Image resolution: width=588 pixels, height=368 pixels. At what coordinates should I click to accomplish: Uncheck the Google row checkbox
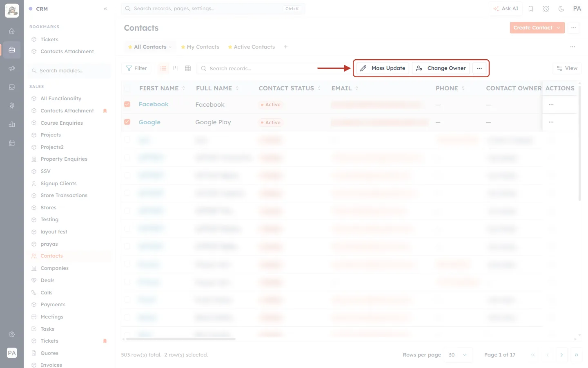[127, 122]
